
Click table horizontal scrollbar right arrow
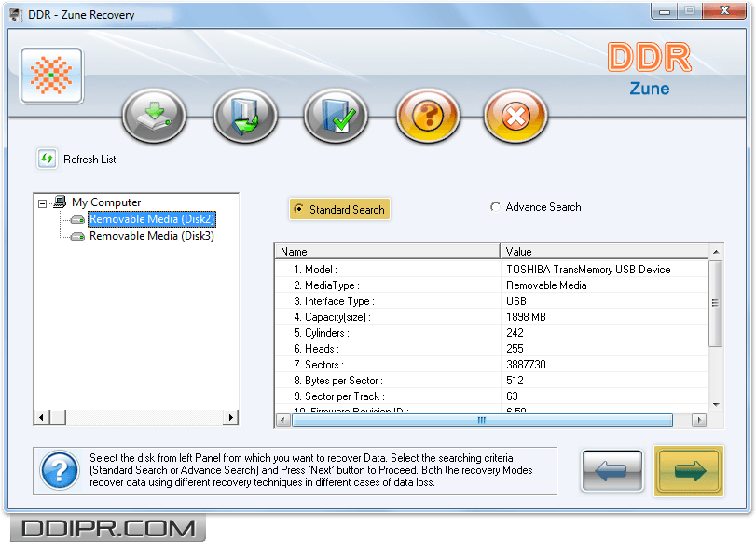[x=698, y=420]
